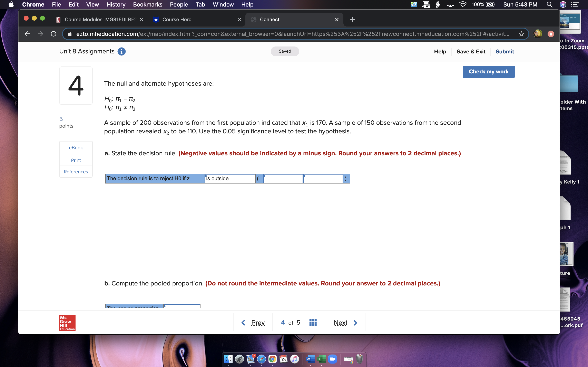Open the assignment info icon beside Unit 8 Assignments
Image resolution: width=588 pixels, height=367 pixels.
pyautogui.click(x=121, y=51)
